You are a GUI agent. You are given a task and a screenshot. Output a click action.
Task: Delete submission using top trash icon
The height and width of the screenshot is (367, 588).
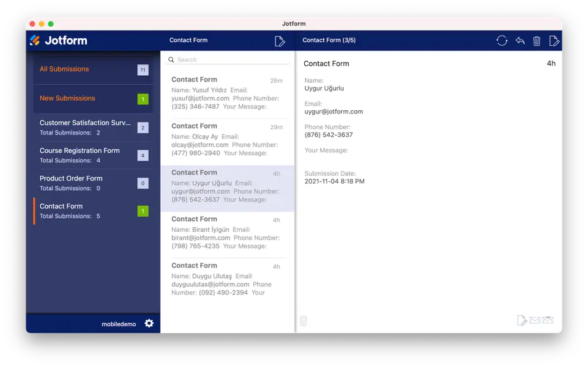coord(536,41)
